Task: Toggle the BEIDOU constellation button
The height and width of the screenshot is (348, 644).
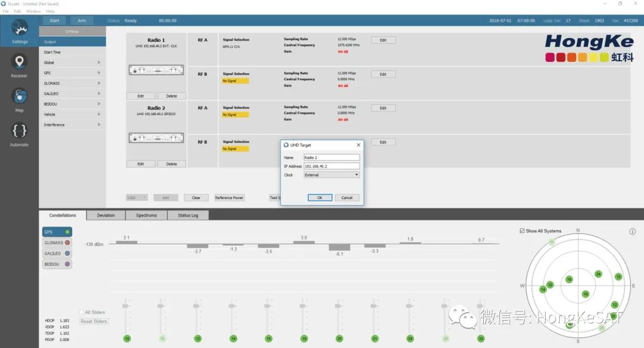Action: [57, 264]
